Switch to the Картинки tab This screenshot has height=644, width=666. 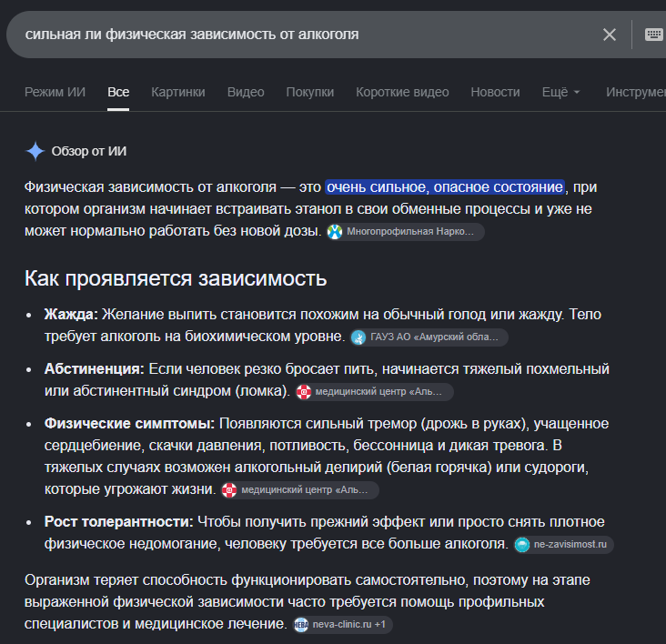[178, 92]
